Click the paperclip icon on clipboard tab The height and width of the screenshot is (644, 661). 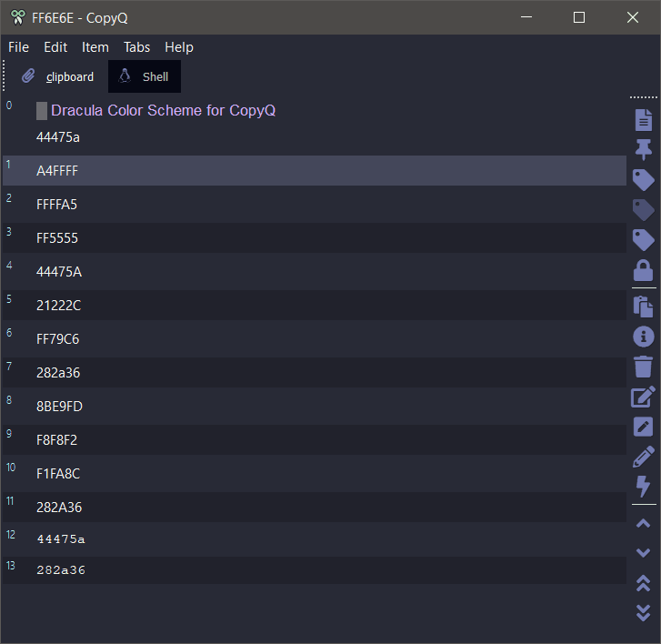coord(28,76)
